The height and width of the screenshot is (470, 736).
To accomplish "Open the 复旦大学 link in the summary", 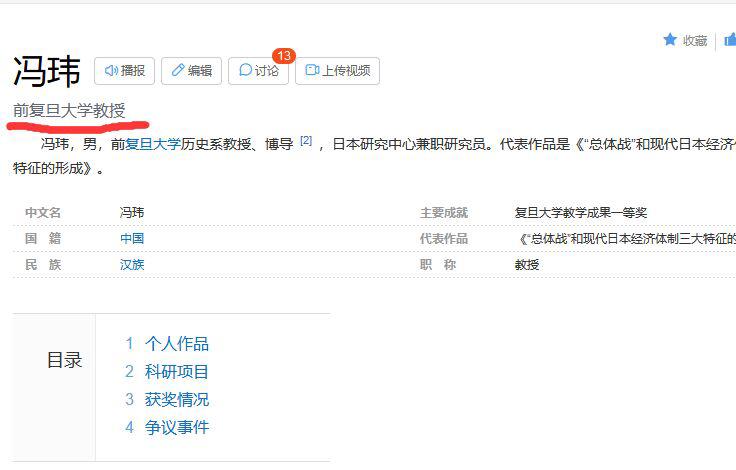I will [153, 144].
